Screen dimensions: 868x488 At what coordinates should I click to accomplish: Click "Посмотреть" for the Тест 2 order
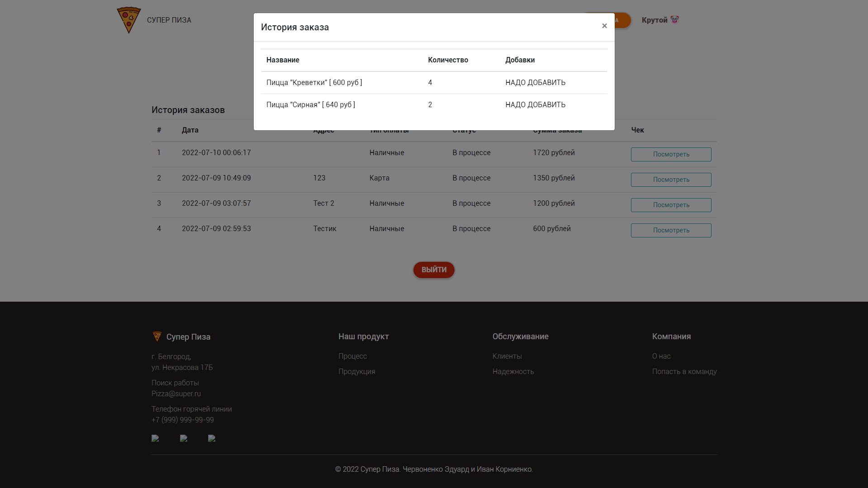pyautogui.click(x=671, y=205)
